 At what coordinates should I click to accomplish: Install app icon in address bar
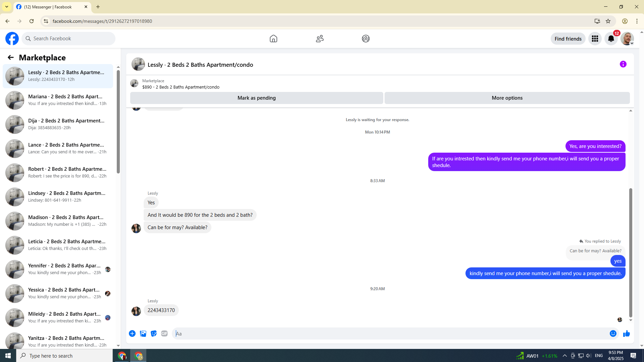coord(597,21)
